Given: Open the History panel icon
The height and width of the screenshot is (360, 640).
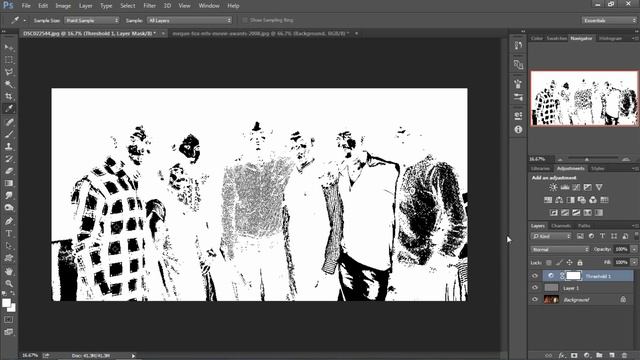Looking at the screenshot, I should click(x=518, y=45).
